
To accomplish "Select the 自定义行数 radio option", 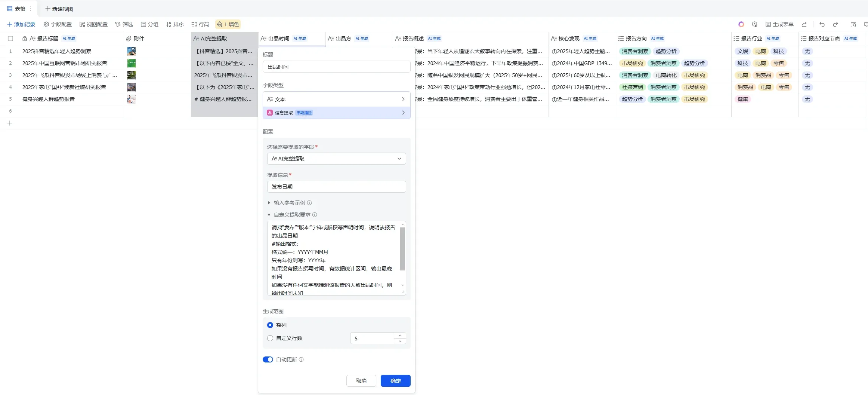I will coord(270,338).
